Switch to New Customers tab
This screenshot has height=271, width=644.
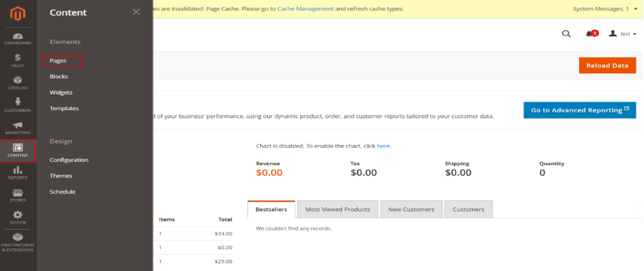click(x=411, y=209)
